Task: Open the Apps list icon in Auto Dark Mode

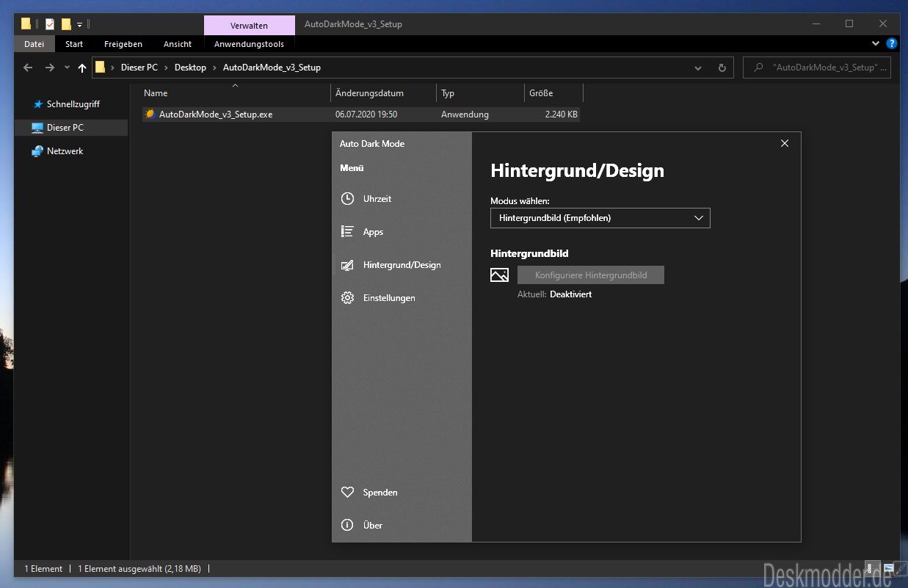Action: click(x=348, y=232)
